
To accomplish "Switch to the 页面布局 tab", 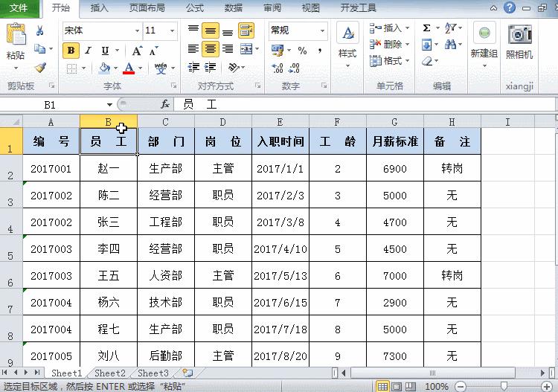I will pos(147,8).
